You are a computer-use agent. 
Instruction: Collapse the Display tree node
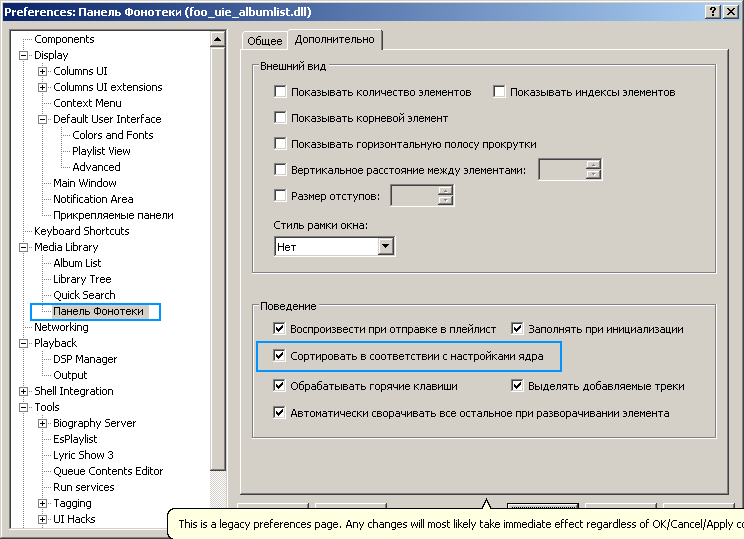24,56
